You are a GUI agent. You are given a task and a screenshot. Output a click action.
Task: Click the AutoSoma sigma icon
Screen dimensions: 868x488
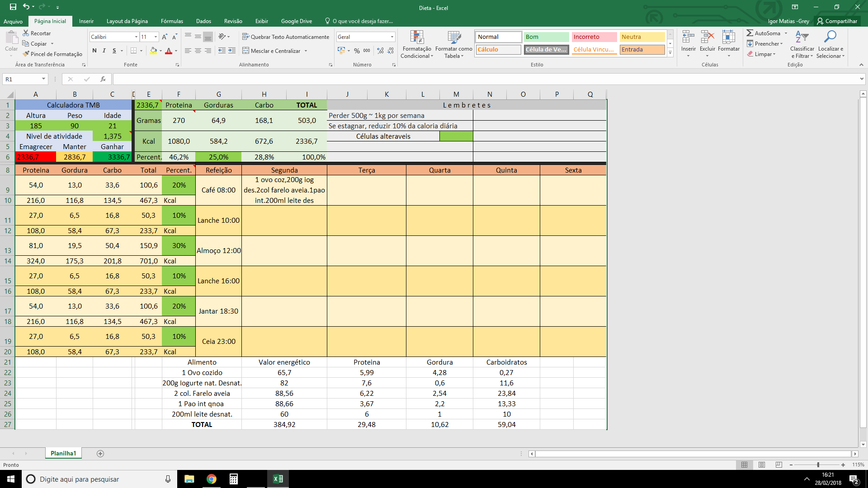click(x=750, y=33)
